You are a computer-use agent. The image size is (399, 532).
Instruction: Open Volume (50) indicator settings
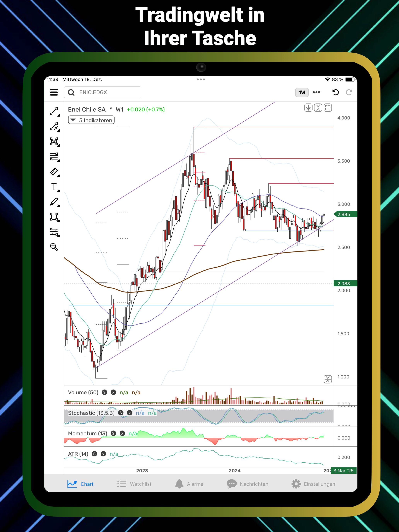(104, 392)
